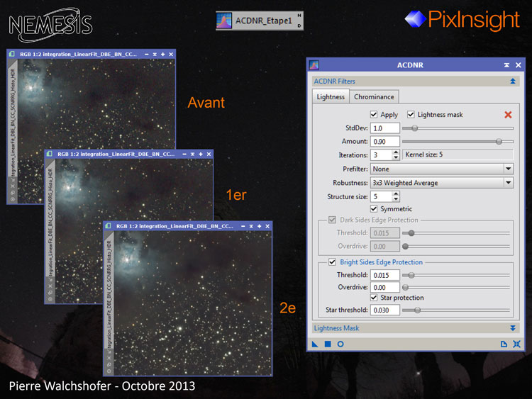This screenshot has height=399, width=532.
Task: Switch to the Chrominance tab
Action: pos(374,97)
